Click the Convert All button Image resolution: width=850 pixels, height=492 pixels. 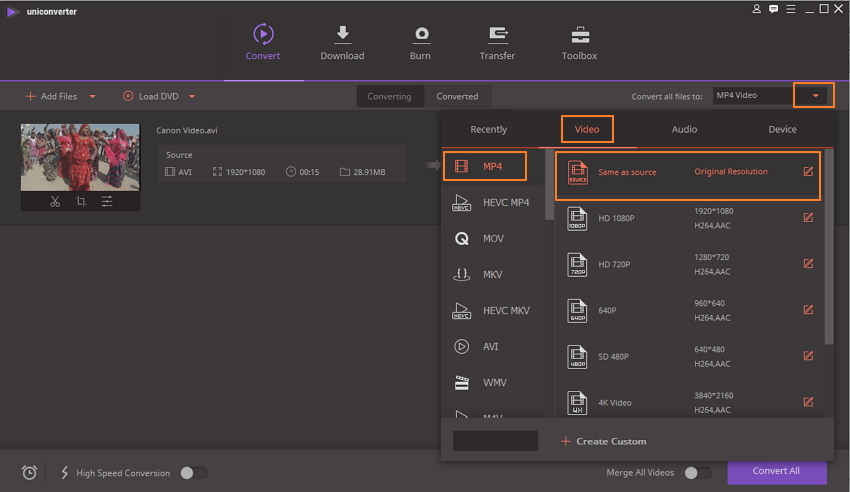[x=776, y=471]
